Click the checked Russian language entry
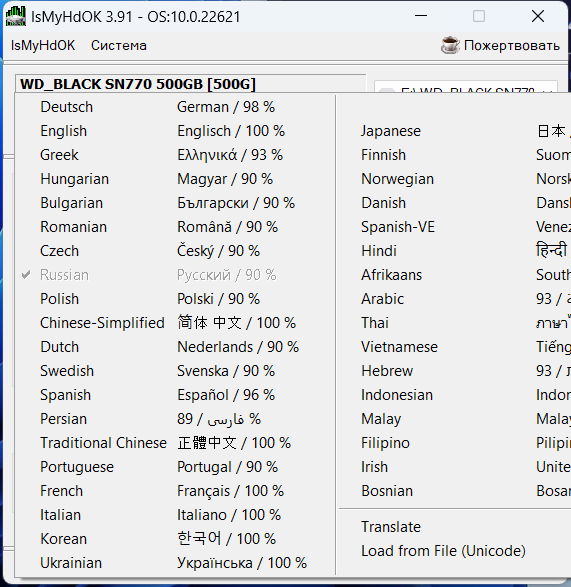 coord(175,275)
